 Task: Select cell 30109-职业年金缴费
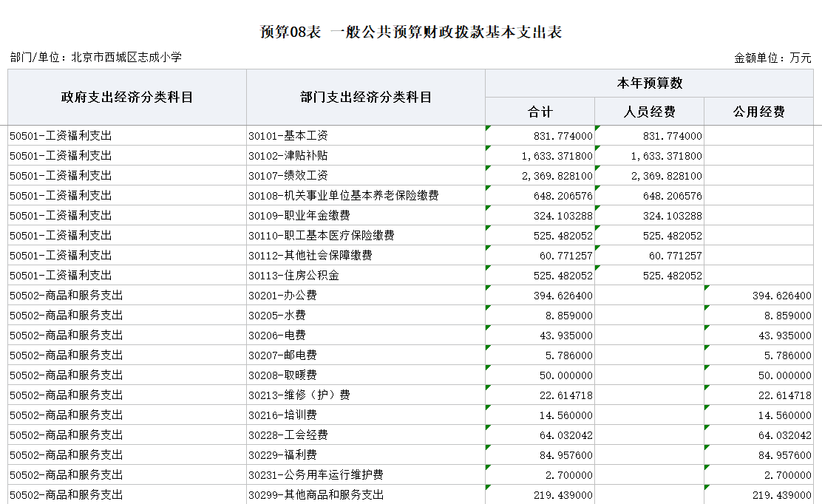tap(366, 215)
